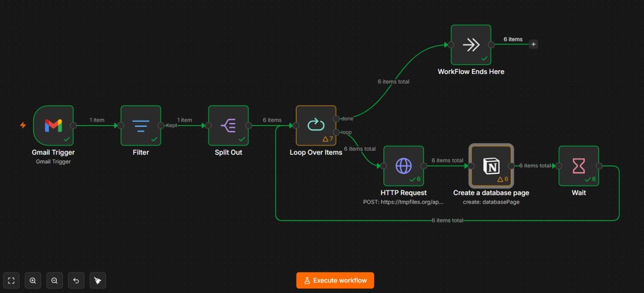This screenshot has width=644, height=293.
Task: Zoom out of the canvas
Action: point(54,280)
